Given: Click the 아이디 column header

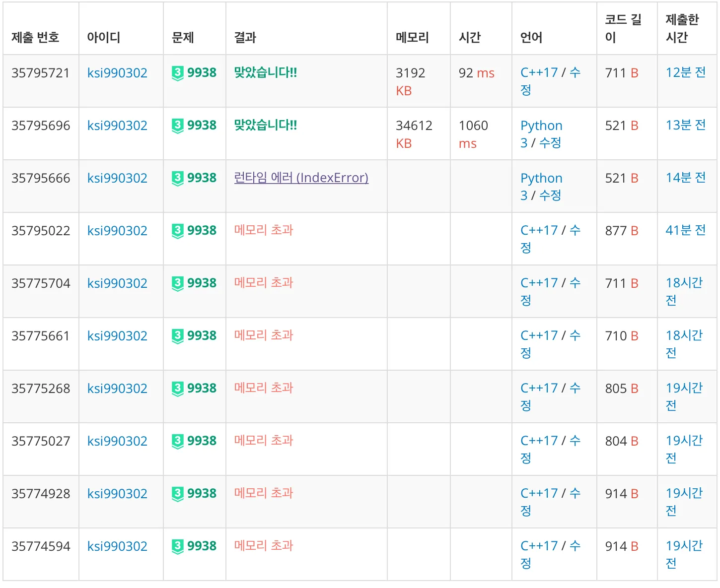Looking at the screenshot, I should 103,37.
